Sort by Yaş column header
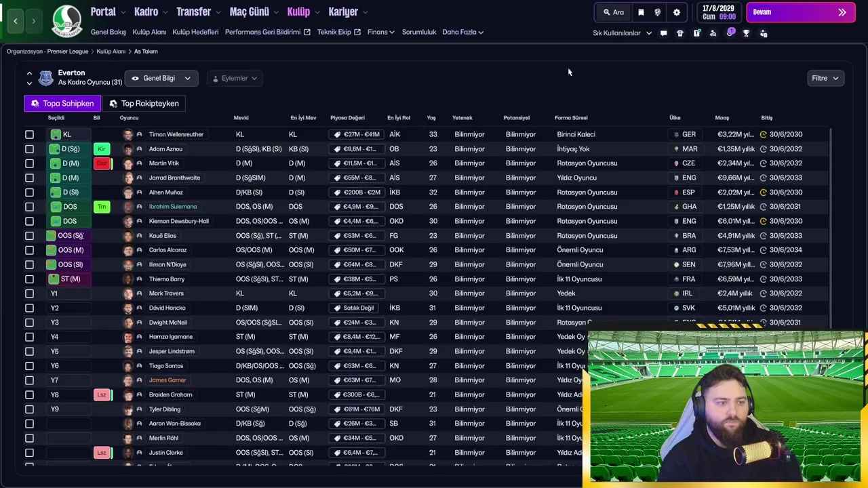 (431, 118)
